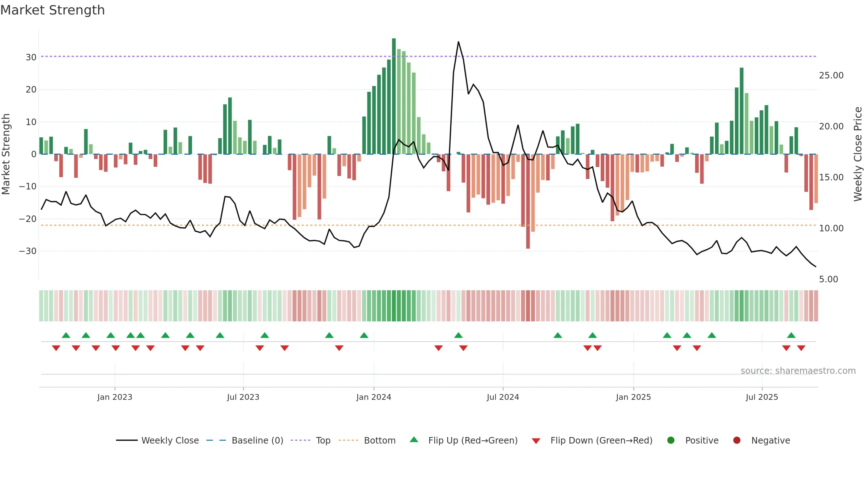The height and width of the screenshot is (488, 868).
Task: Click the 20.00 price axis label
Action: coord(831,126)
